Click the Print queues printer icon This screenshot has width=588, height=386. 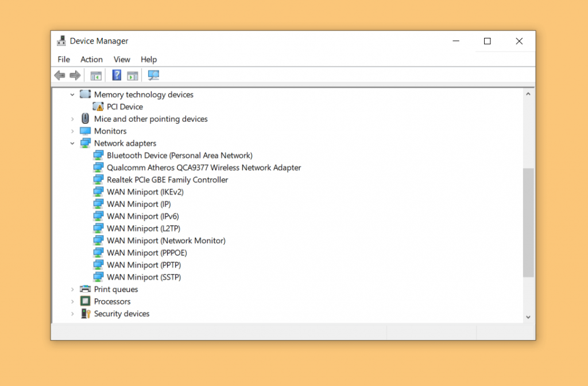pos(85,289)
